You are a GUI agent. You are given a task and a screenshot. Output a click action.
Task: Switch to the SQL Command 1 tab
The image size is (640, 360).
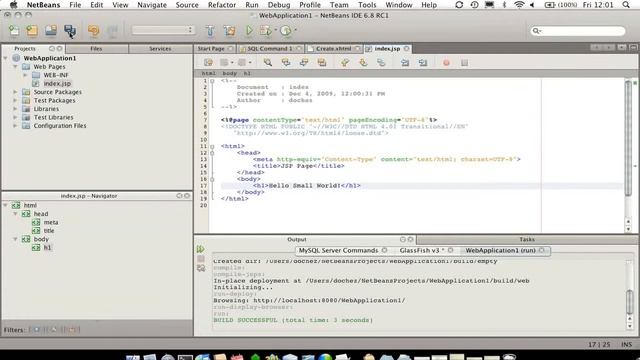click(x=270, y=49)
